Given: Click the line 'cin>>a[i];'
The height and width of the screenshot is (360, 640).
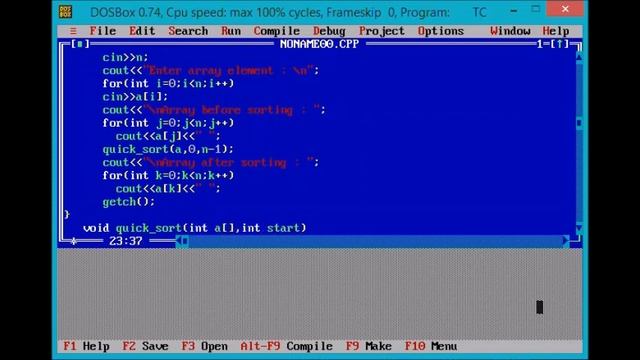Looking at the screenshot, I should pos(135,97).
